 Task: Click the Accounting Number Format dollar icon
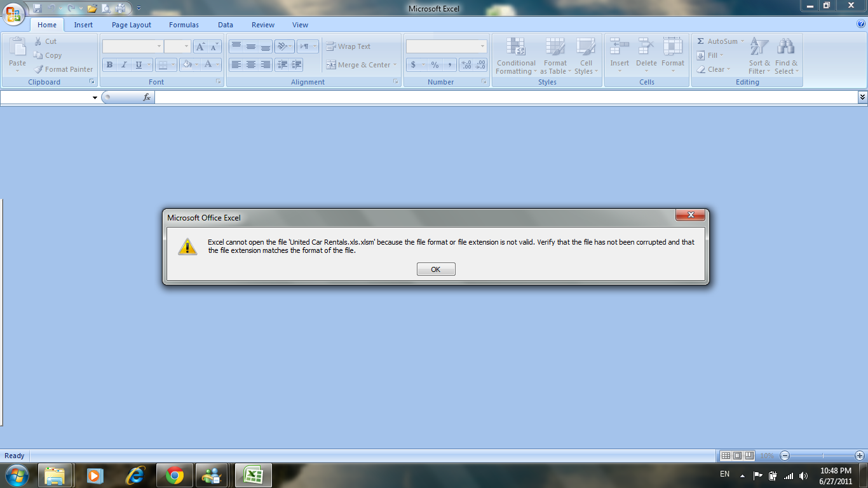tap(414, 65)
